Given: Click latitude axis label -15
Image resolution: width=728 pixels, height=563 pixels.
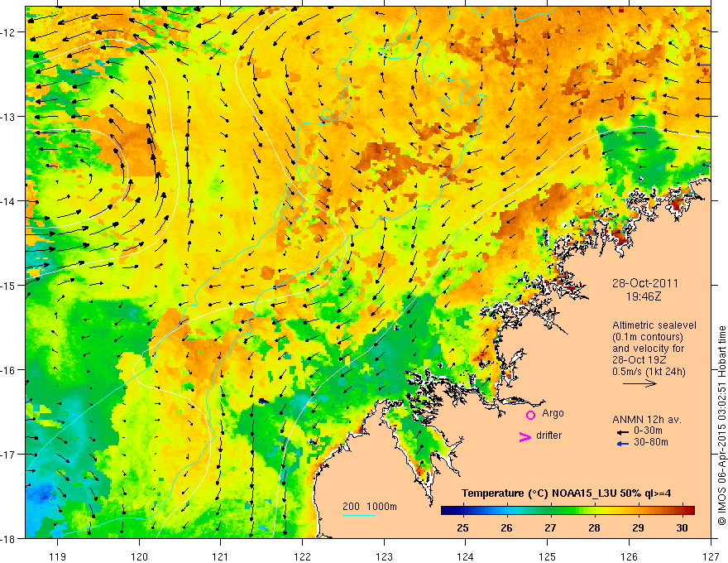Looking at the screenshot, I should click(7, 285).
